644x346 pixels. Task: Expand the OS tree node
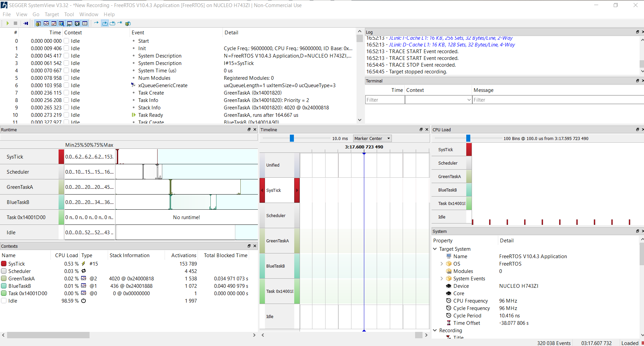442,264
